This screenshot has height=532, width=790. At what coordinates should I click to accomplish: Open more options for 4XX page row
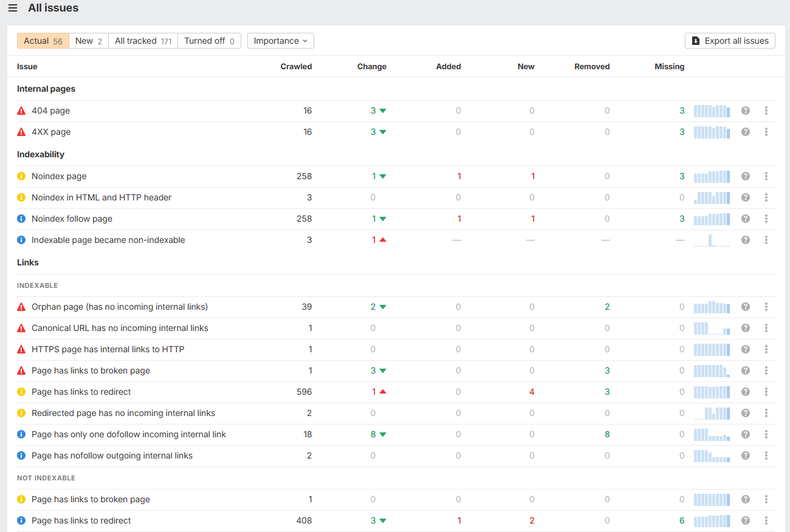pyautogui.click(x=766, y=132)
